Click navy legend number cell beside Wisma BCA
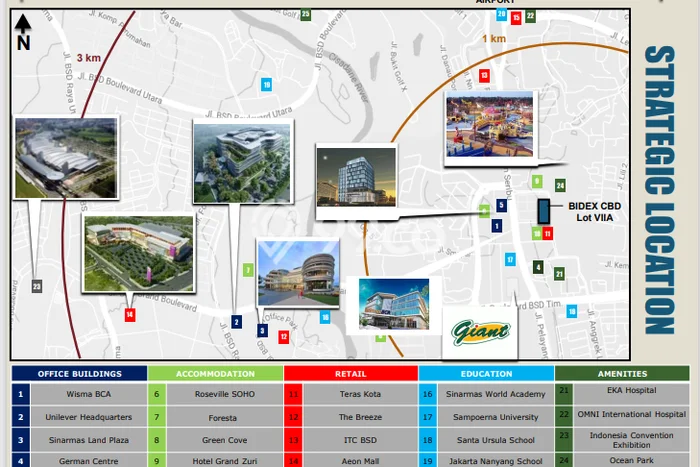 21,394
